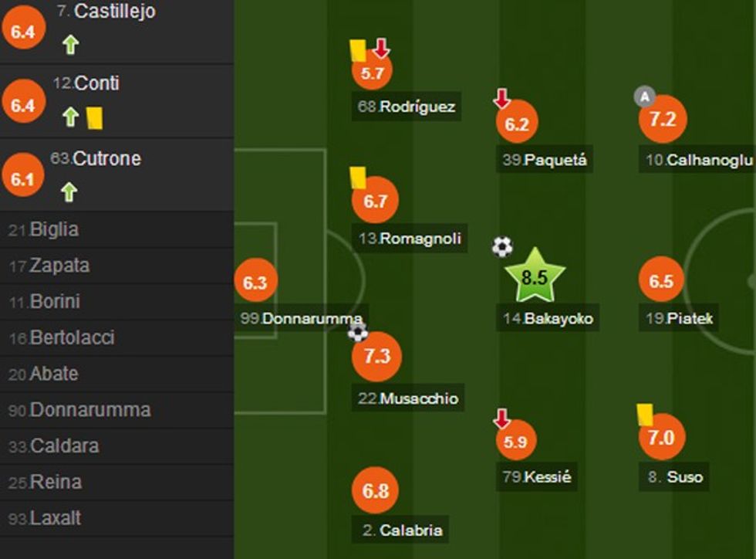Click Romagnoli's yellow card icon
This screenshot has height=559, width=756.
point(357,178)
